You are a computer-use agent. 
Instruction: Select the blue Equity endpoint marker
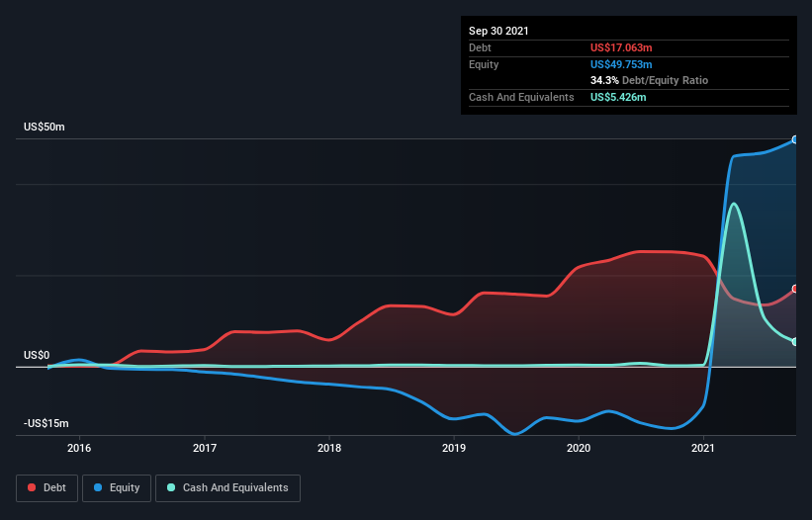click(795, 139)
